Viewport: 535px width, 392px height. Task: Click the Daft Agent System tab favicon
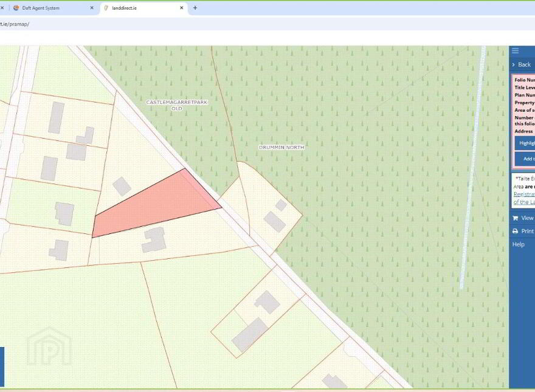pyautogui.click(x=16, y=8)
